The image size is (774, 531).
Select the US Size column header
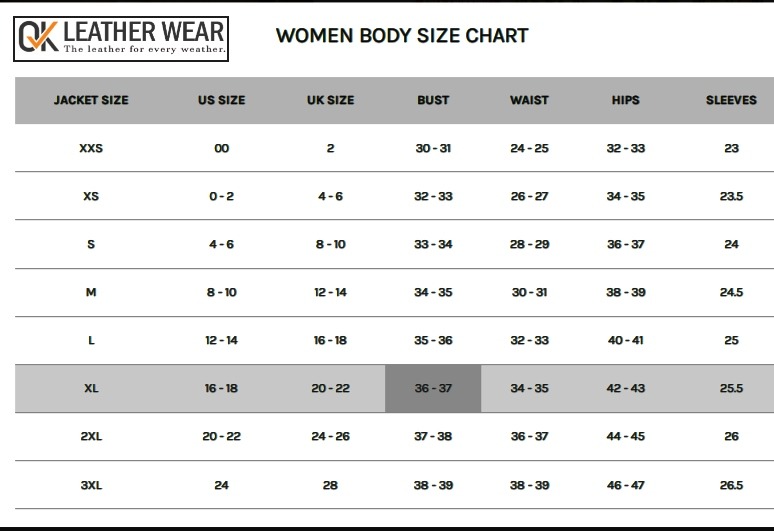[221, 100]
